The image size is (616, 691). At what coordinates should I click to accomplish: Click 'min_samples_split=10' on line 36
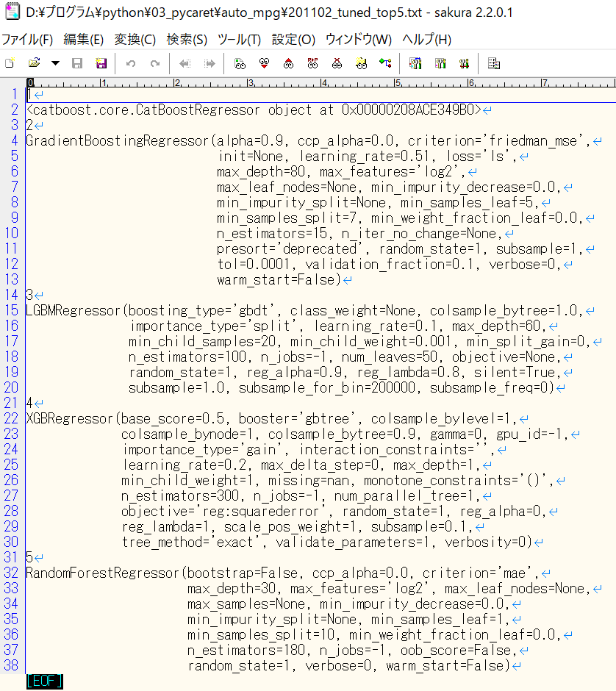[x=264, y=634]
